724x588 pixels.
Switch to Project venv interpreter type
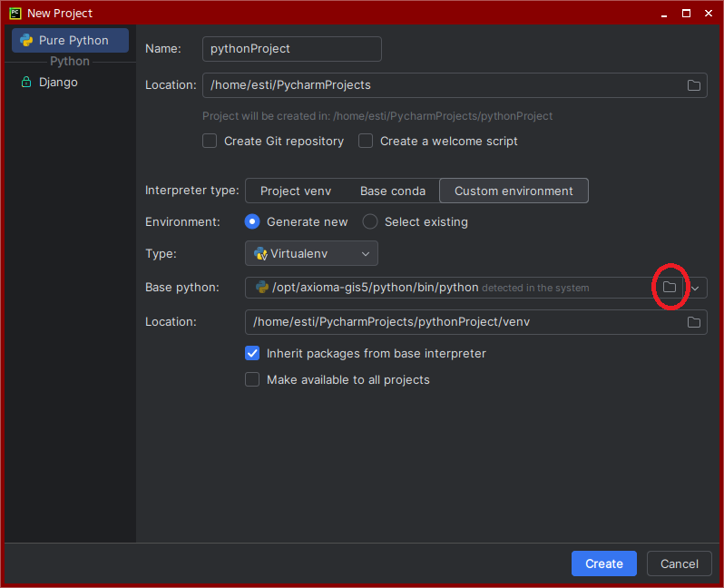[x=296, y=191]
